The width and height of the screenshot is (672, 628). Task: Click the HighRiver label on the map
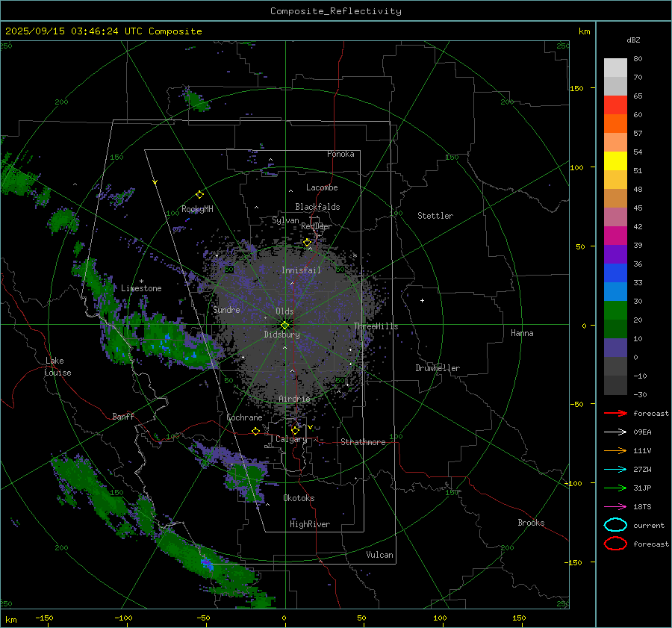(310, 524)
